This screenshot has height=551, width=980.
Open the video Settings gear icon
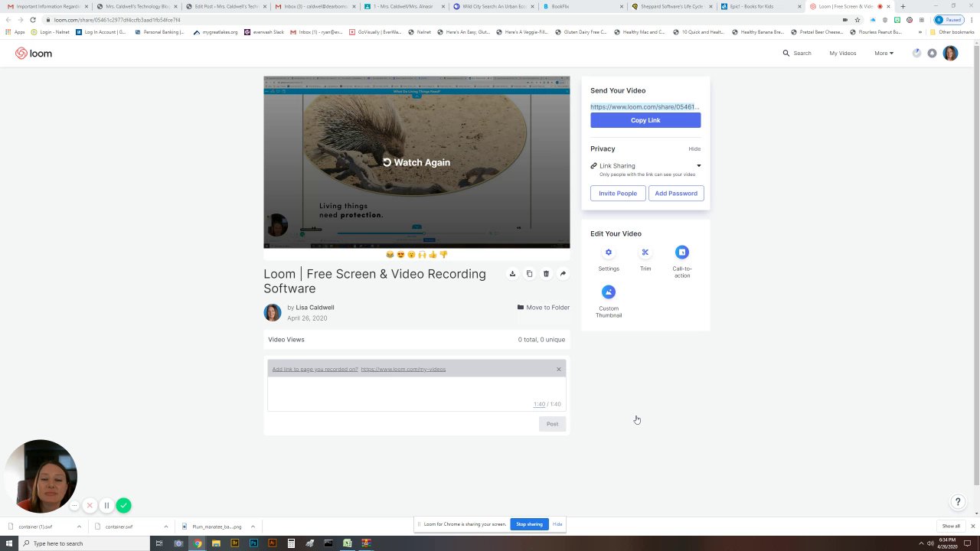point(609,252)
